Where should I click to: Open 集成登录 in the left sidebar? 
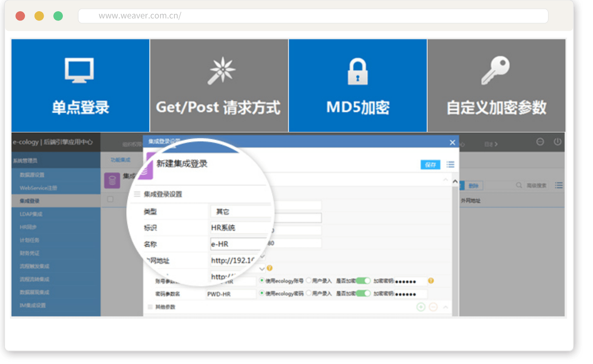pos(30,201)
